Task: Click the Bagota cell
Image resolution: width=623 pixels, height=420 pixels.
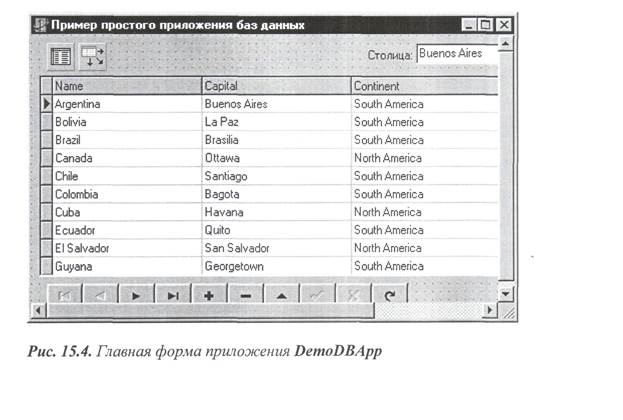Action: point(277,194)
